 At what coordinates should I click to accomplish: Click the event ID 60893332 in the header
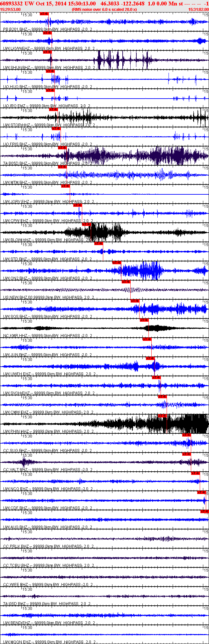11,4
